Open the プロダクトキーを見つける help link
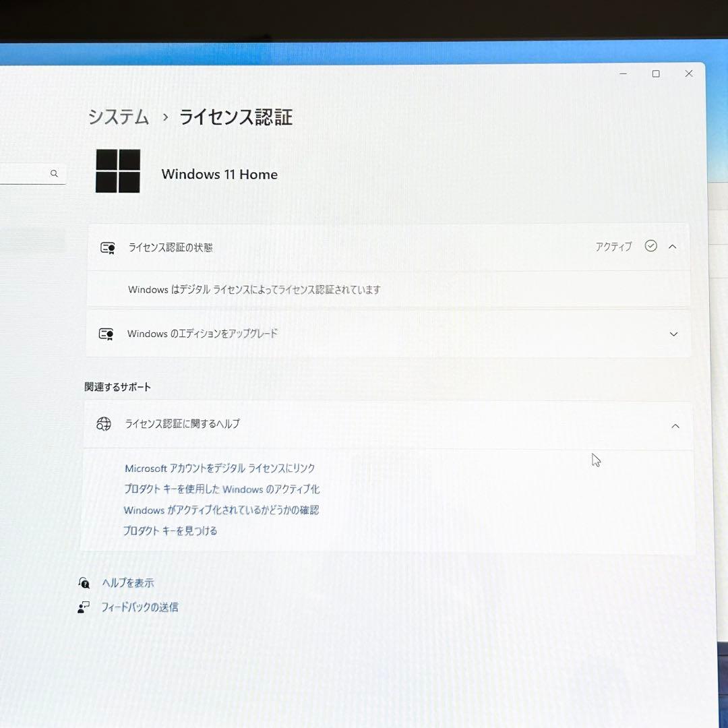 coord(170,530)
